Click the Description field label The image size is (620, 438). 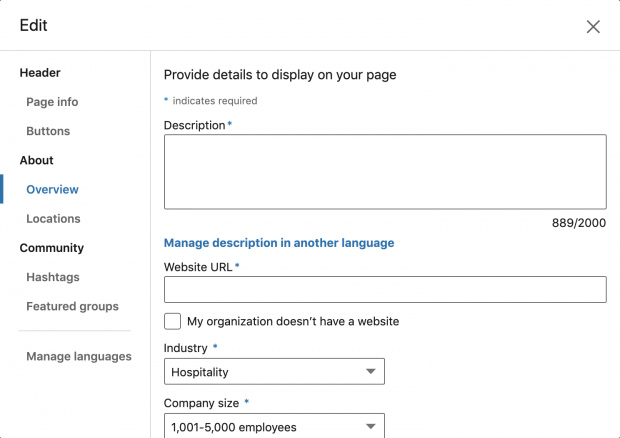[194, 125]
